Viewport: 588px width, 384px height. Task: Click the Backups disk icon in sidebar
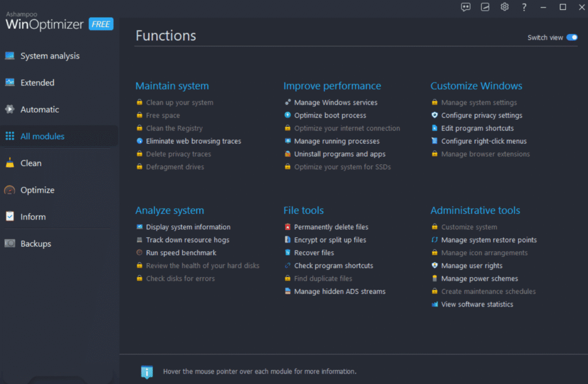pos(10,244)
